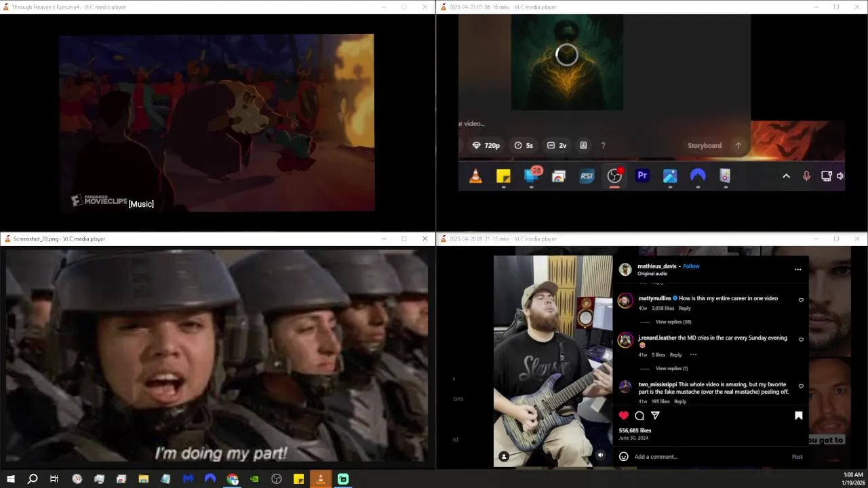Expand hidden tray icons chevron in recording
This screenshot has width=868, height=488.
pyautogui.click(x=786, y=176)
